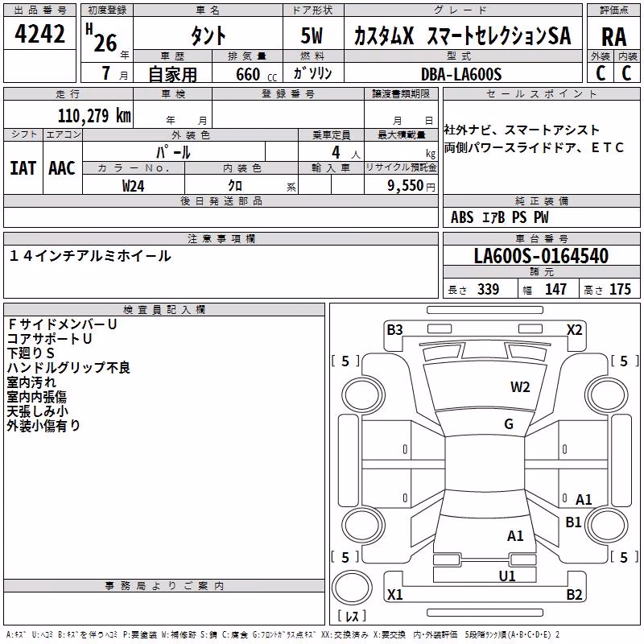
Task: Click X2 damage mark on diagram
Action: point(575,330)
